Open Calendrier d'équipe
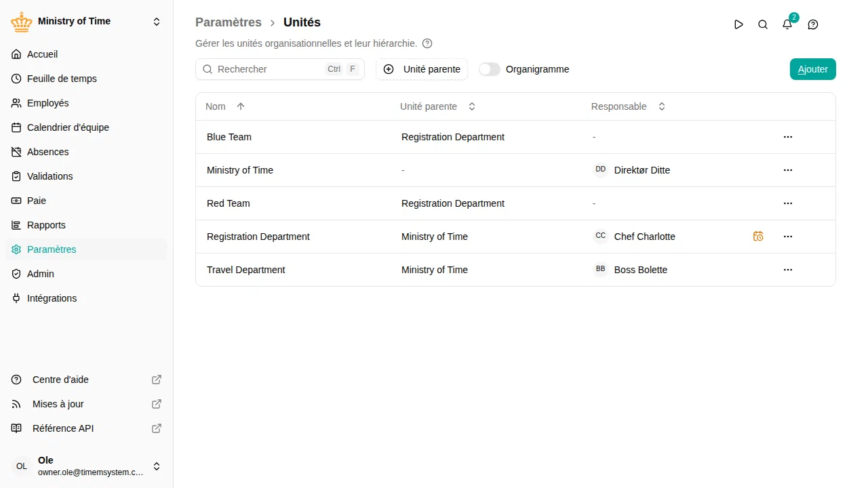868x488 pixels. click(86, 127)
